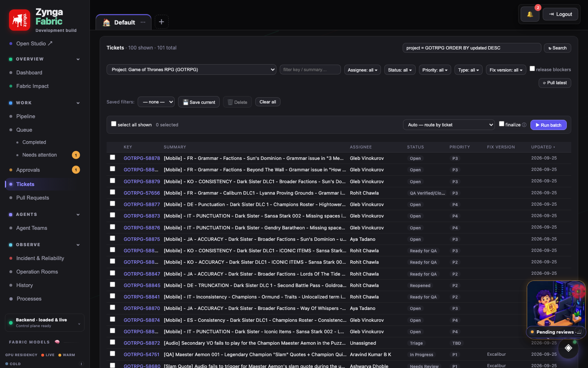Open Incident & Reliability page
588x368 pixels.
coord(40,258)
